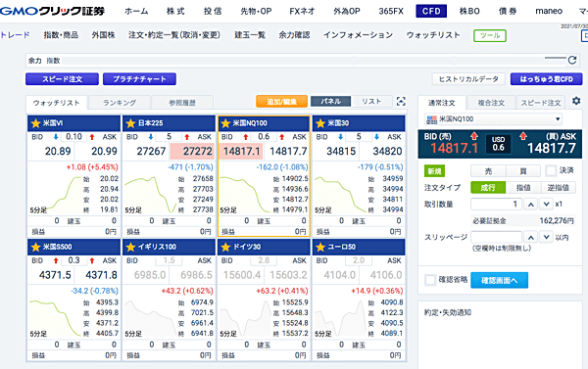Tick the 決済 checkbox

click(x=551, y=171)
